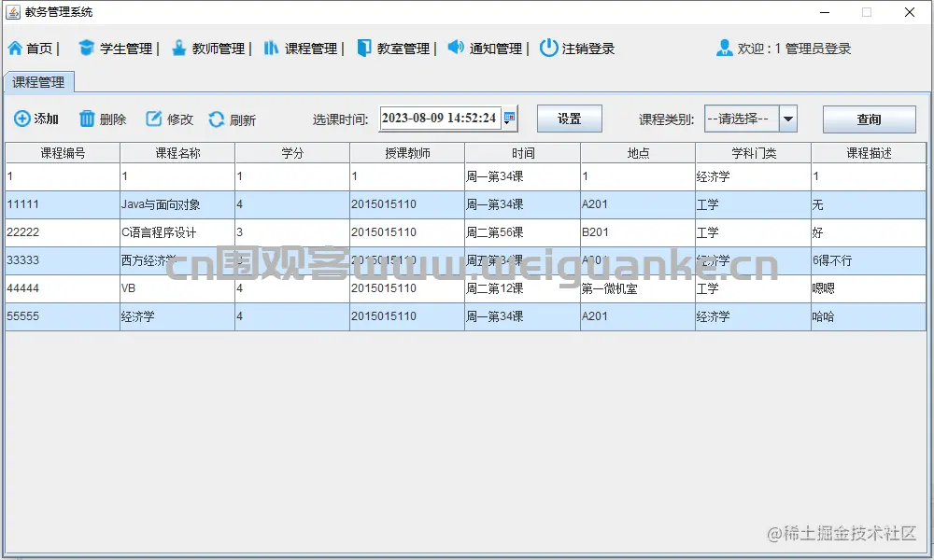
Task: Open the 教室管理 menu
Action: tap(403, 49)
